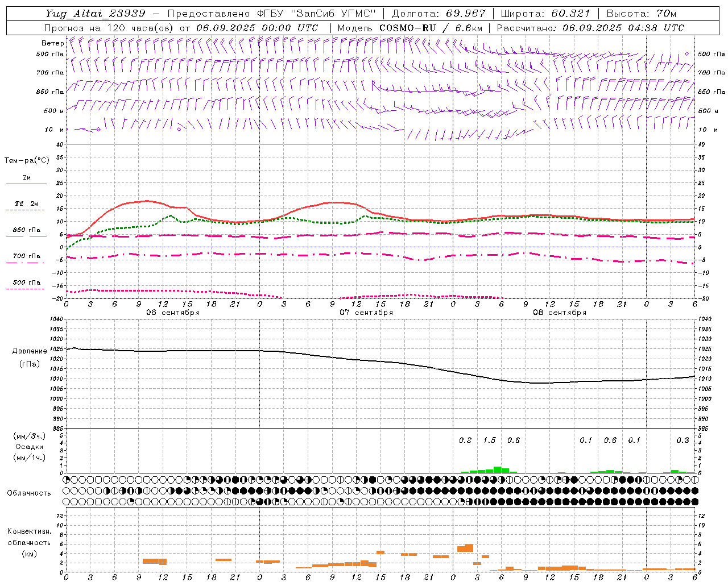Viewport: 728px width, 582px height.
Task: Click the "06 сентября" date label
Action: coord(173,313)
